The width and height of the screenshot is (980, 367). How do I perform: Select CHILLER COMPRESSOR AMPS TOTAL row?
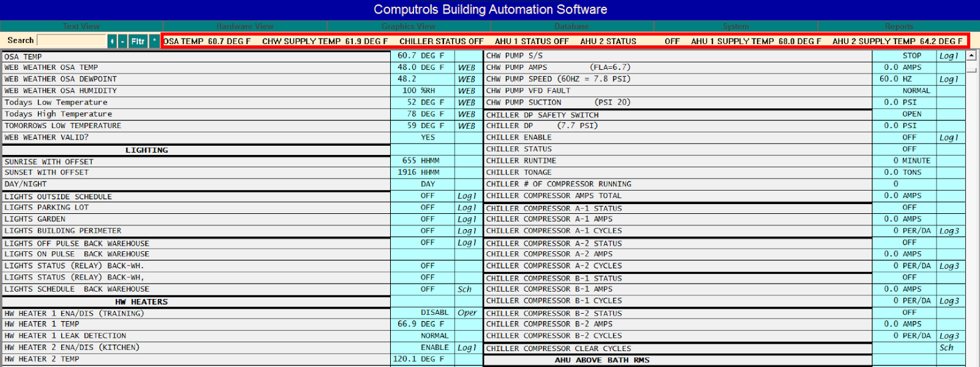click(677, 196)
